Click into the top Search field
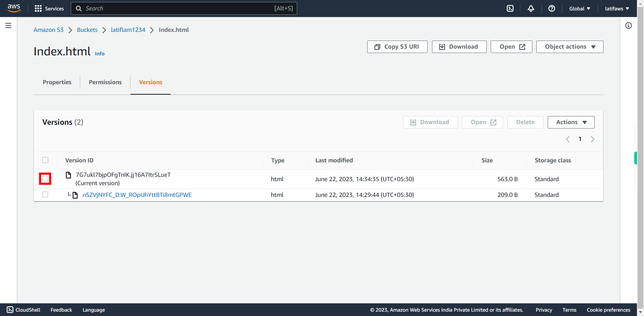 point(184,8)
